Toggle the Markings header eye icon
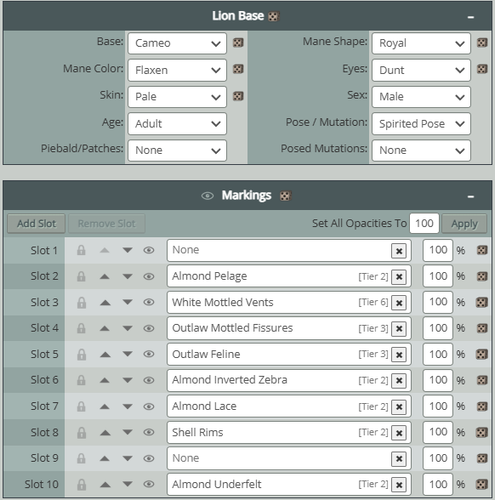The height and width of the screenshot is (500, 495). [207, 196]
